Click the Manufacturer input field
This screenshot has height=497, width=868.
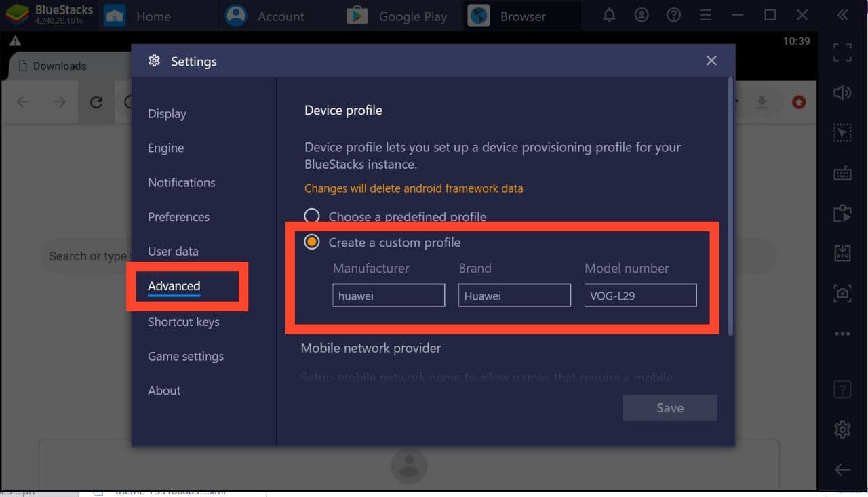tap(389, 296)
